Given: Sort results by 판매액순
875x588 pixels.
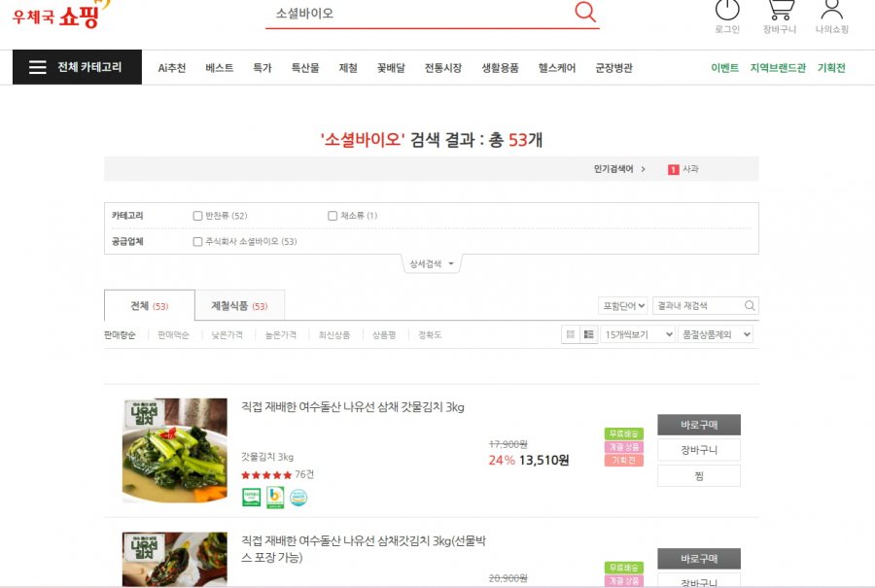Looking at the screenshot, I should 174,335.
